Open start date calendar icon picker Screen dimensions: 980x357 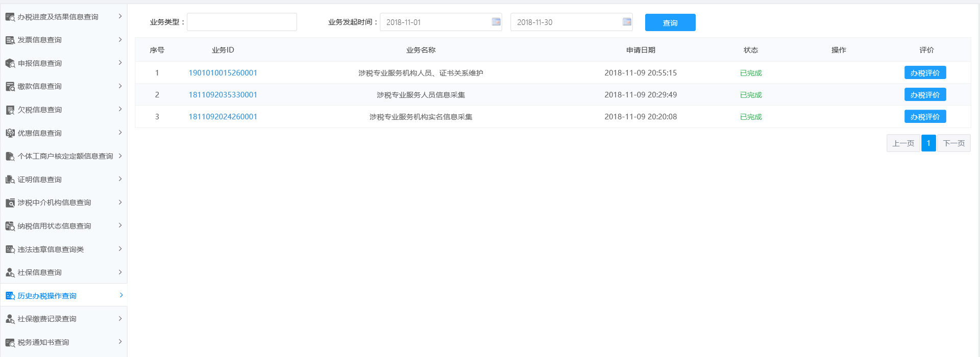point(496,22)
